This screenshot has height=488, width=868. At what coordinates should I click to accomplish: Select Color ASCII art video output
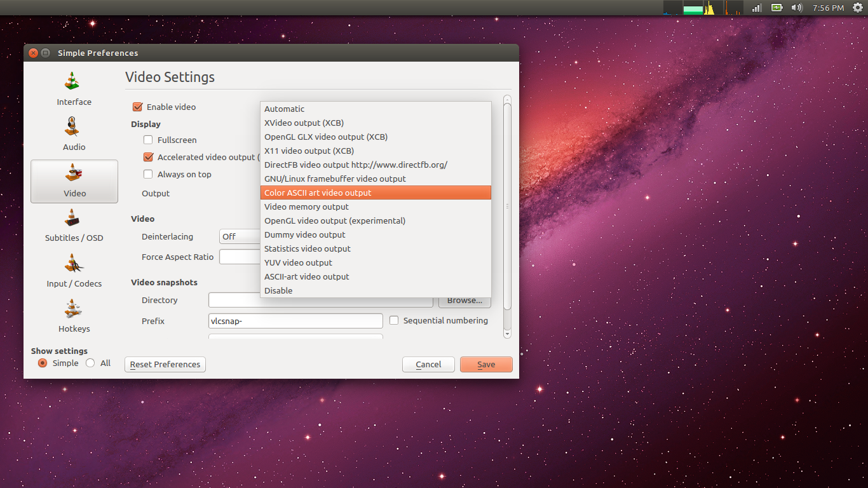[x=376, y=193]
